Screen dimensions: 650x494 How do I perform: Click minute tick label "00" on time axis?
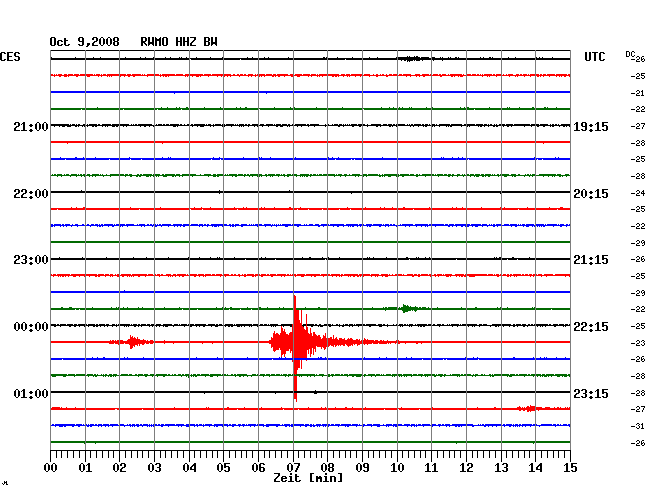(51, 467)
